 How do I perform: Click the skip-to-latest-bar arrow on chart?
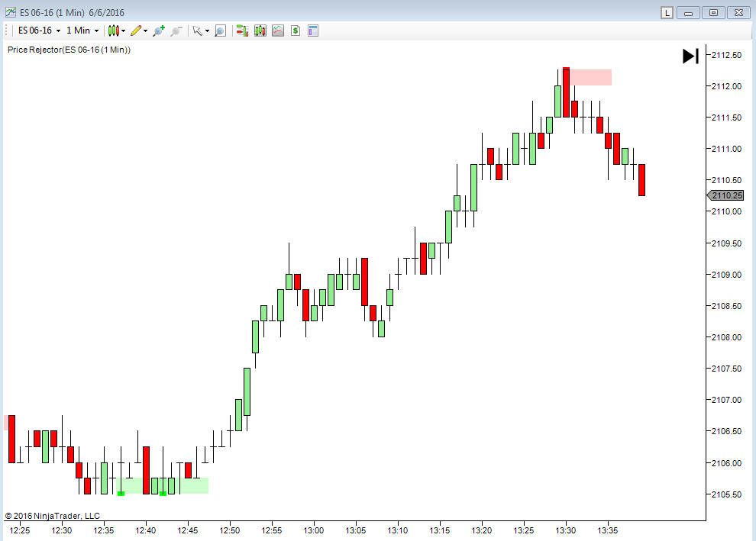tap(690, 56)
